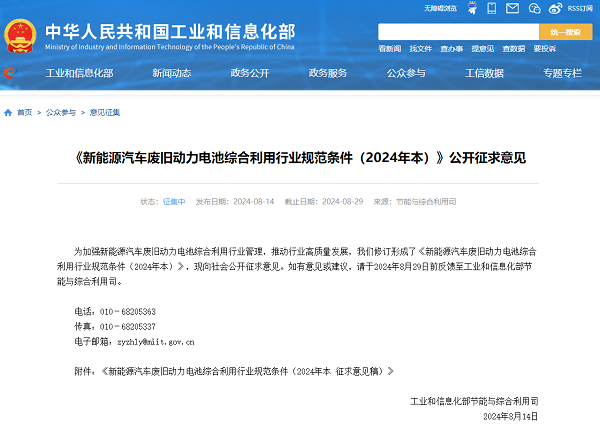The width and height of the screenshot is (600, 429).
Task: Click the 提意见 quick link under search
Action: coord(482,48)
